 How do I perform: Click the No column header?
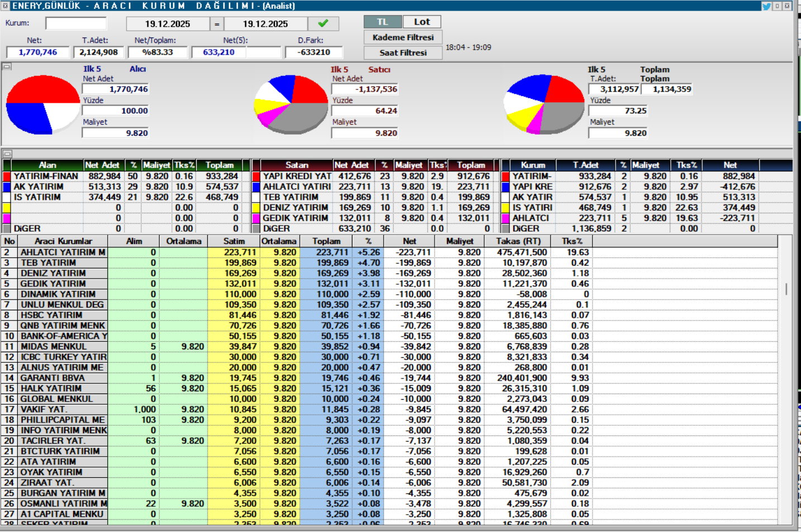(9, 241)
